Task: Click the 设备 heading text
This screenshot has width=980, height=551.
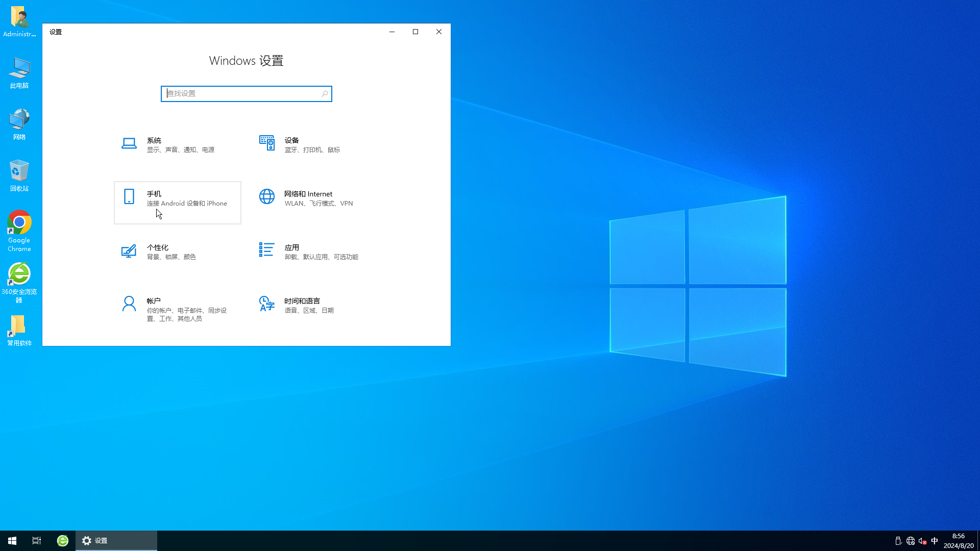Action: click(292, 140)
